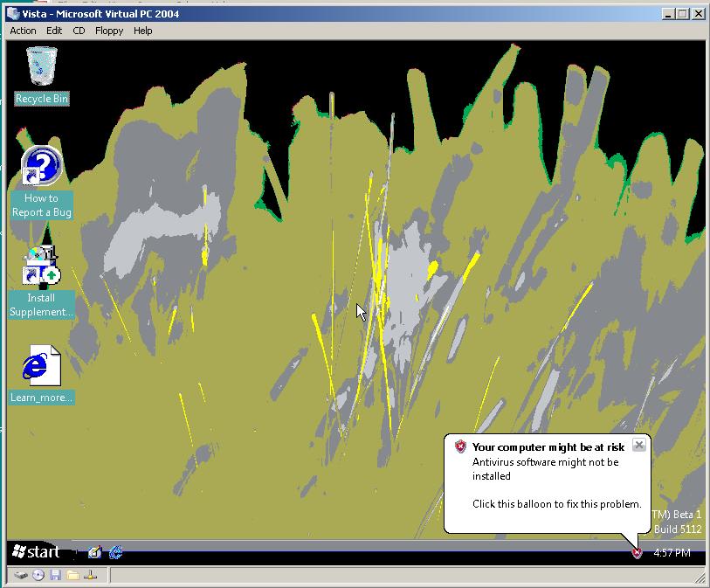The width and height of the screenshot is (710, 588).
Task: Click the shared folders icon in Virtual PC status bar
Action: click(72, 576)
